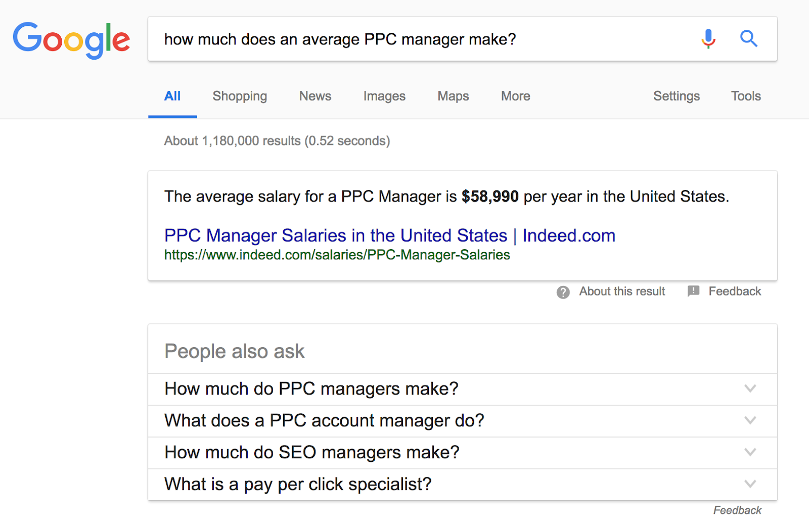Viewport: 809px width, 532px height.
Task: Click the italic Feedback link below People also ask
Action: click(737, 510)
